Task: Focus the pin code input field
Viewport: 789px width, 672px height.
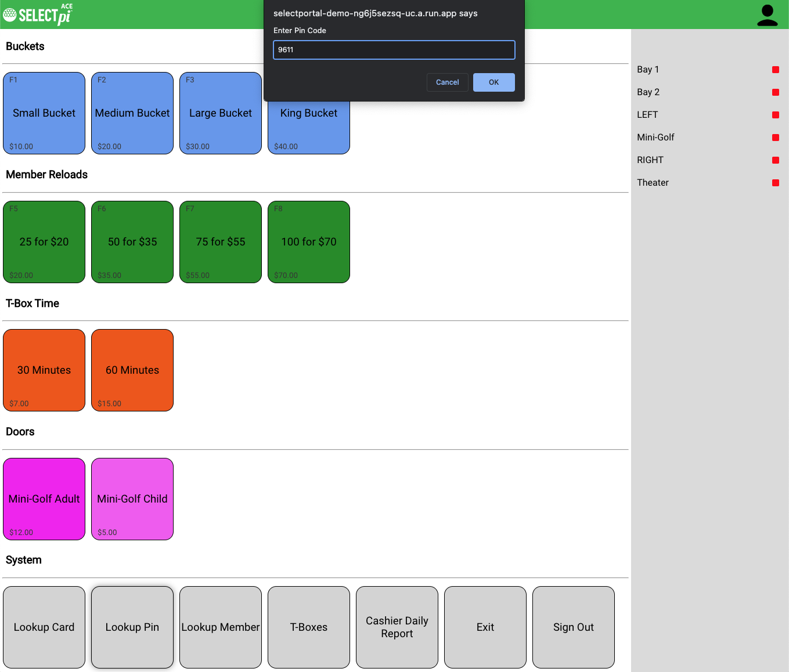Action: tap(394, 50)
